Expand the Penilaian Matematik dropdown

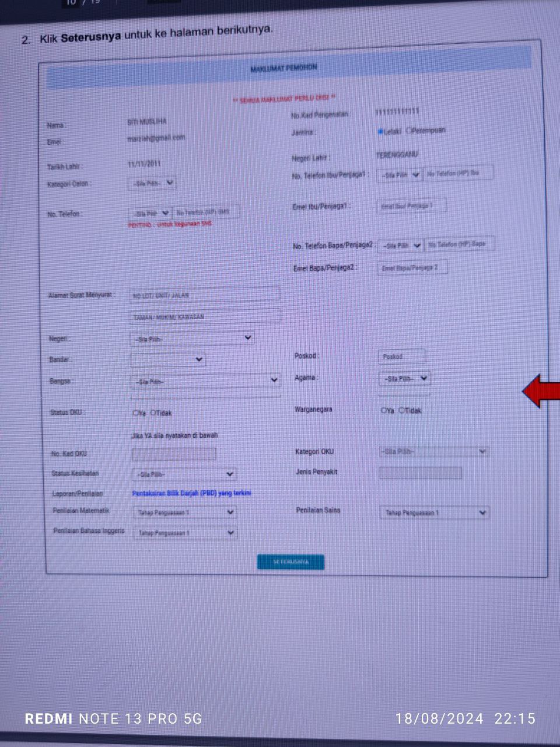tap(185, 512)
